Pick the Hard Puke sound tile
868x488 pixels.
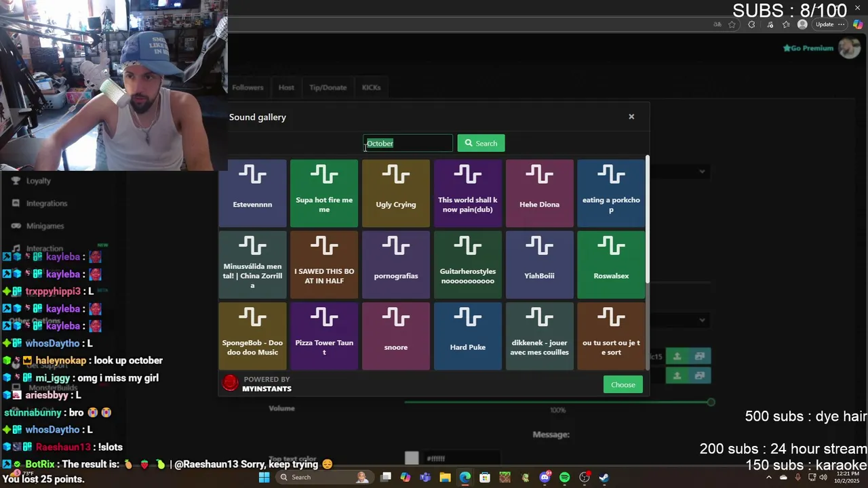[x=468, y=336]
